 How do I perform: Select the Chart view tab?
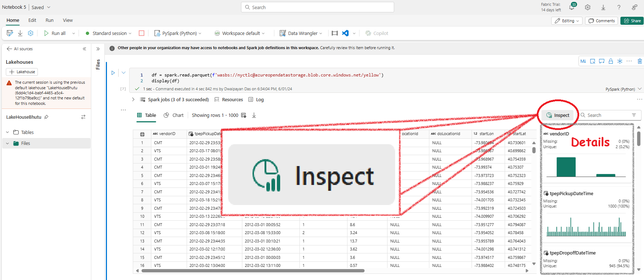click(x=174, y=115)
